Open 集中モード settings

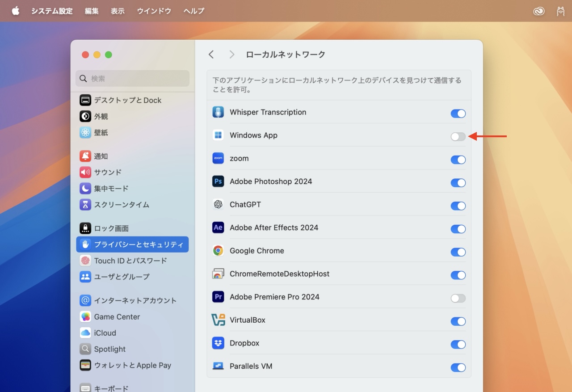(x=132, y=188)
